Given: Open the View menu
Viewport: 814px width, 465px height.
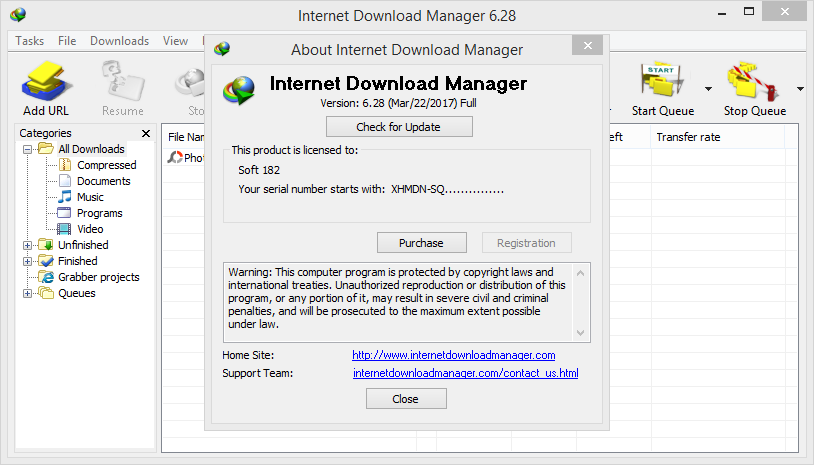Looking at the screenshot, I should pyautogui.click(x=175, y=40).
